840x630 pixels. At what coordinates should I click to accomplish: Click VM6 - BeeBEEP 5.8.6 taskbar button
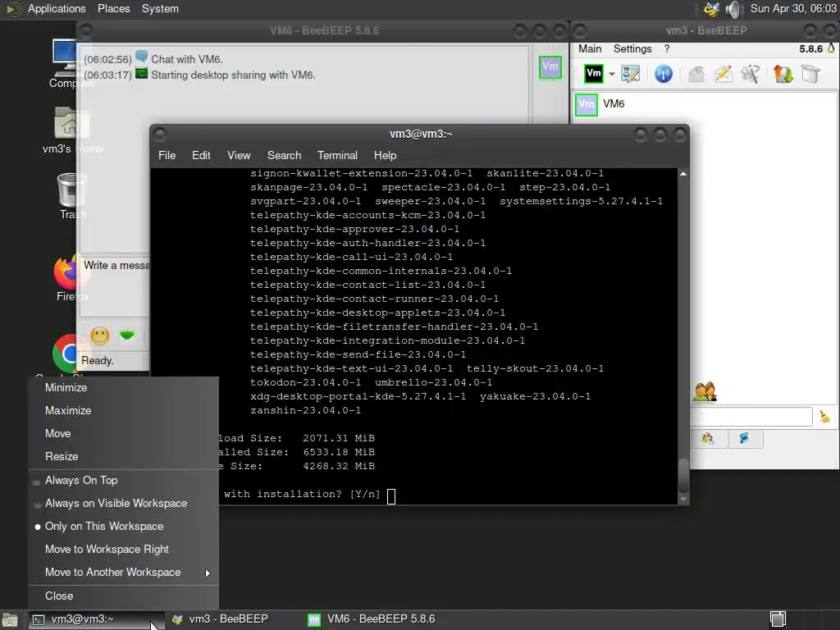pyautogui.click(x=372, y=619)
